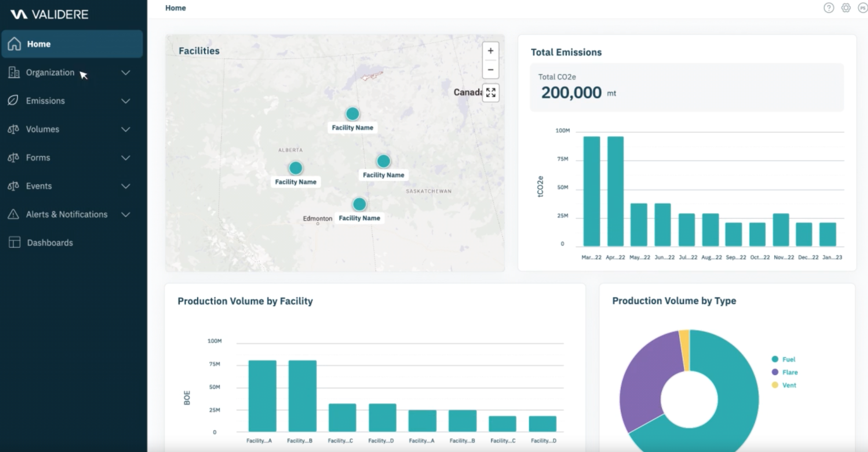Click the Dec...22 axis label
This screenshot has width=868, height=452.
808,257
